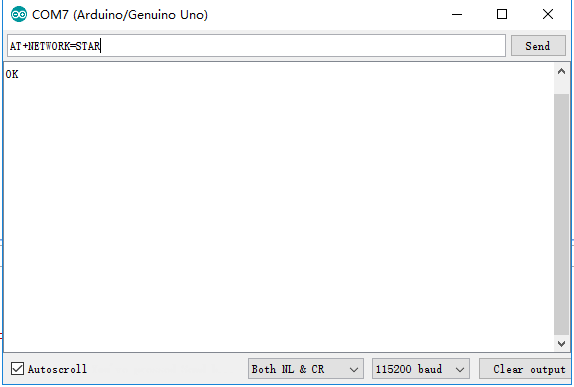Maximize the COM7 serial monitor window
574x387 pixels.
pyautogui.click(x=502, y=15)
